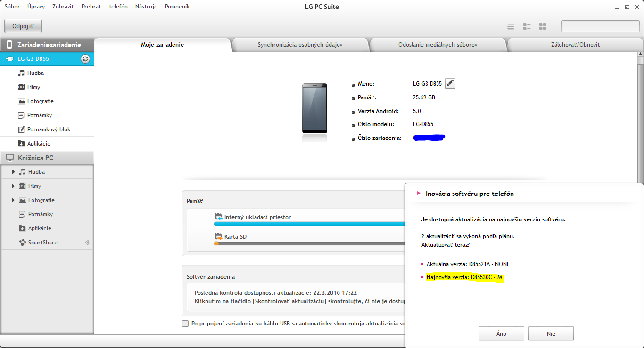Click the monitor icon in Knižnica PC header
Image resolution: width=644 pixels, height=348 pixels.
pos(9,158)
